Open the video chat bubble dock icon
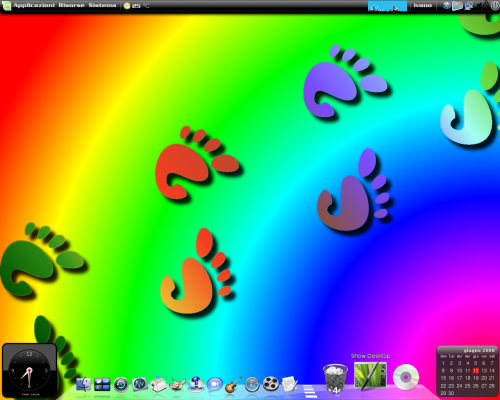 coord(215,384)
